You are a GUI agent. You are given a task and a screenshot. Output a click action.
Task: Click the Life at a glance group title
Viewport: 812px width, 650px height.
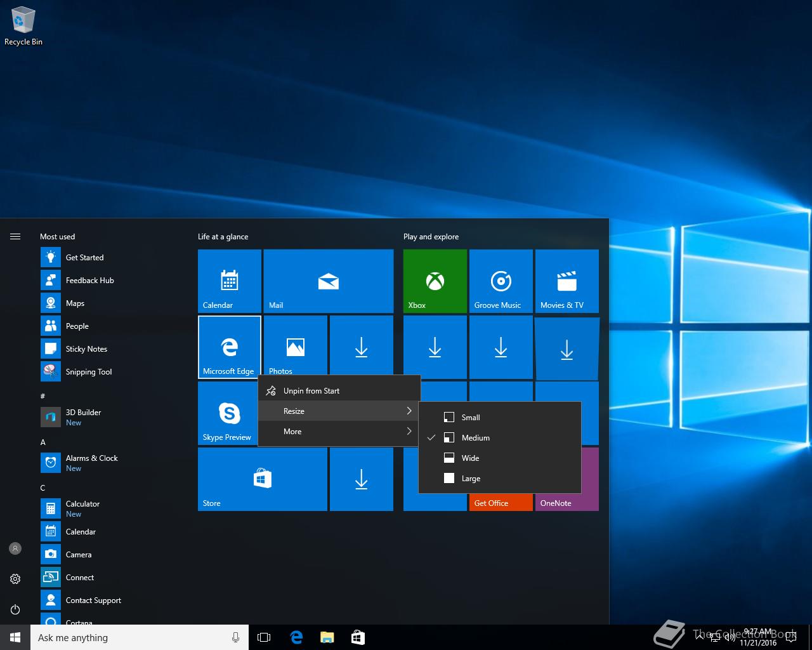click(x=223, y=236)
